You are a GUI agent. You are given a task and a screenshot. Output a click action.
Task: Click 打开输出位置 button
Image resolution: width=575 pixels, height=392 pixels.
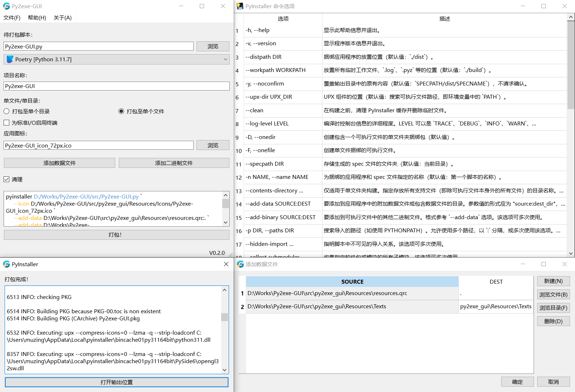coord(116,382)
